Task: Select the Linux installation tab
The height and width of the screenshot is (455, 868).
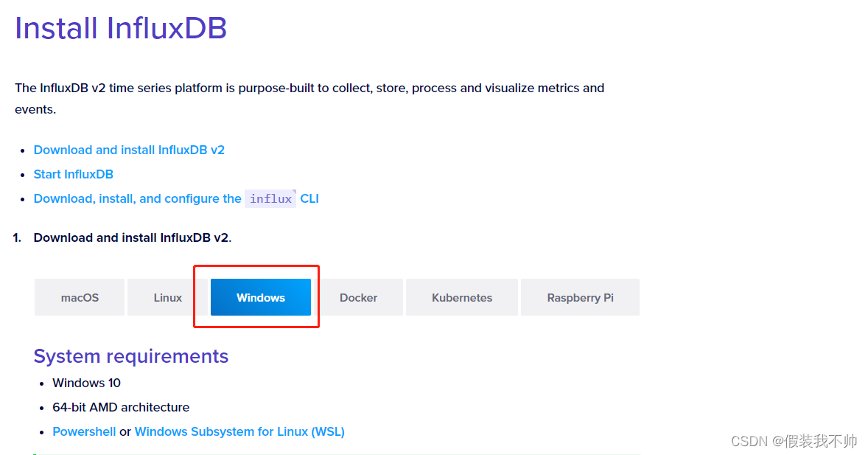Action: point(167,297)
